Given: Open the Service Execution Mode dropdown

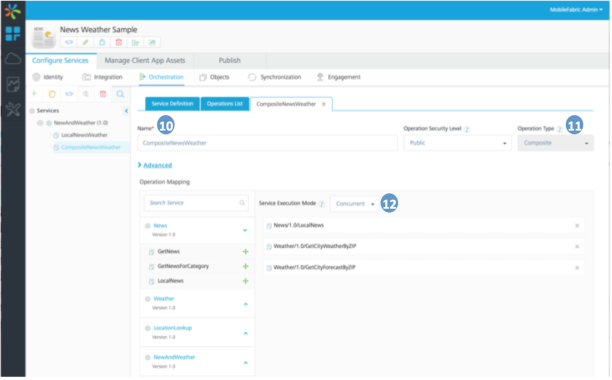Looking at the screenshot, I should point(355,204).
